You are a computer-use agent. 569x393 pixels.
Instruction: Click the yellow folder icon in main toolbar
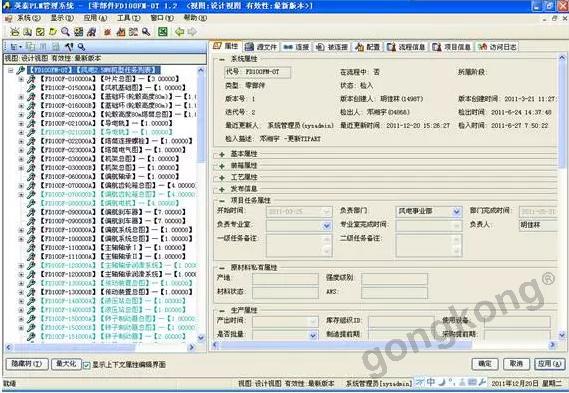pyautogui.click(x=53, y=32)
